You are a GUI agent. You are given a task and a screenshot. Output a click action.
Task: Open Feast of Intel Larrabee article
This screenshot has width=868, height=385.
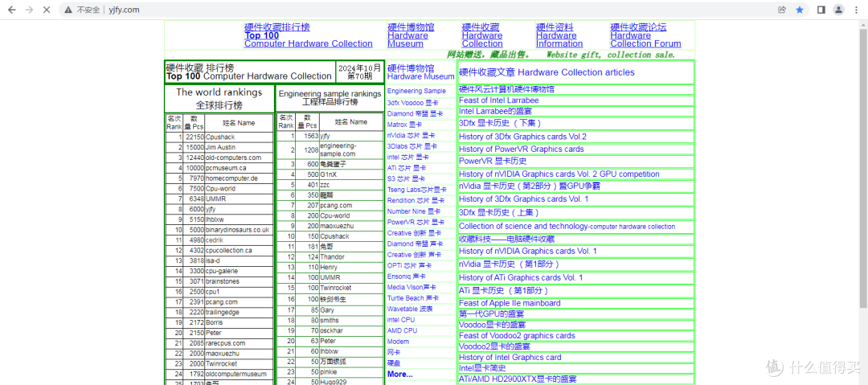(498, 100)
